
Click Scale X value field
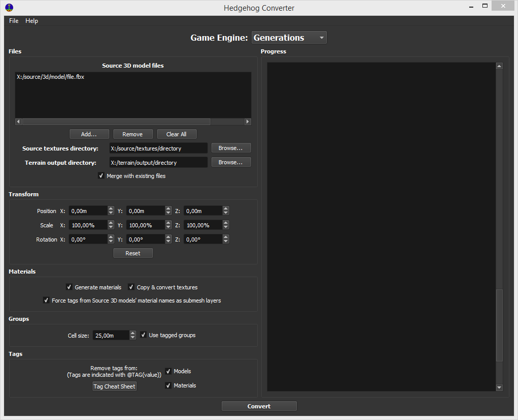click(88, 225)
